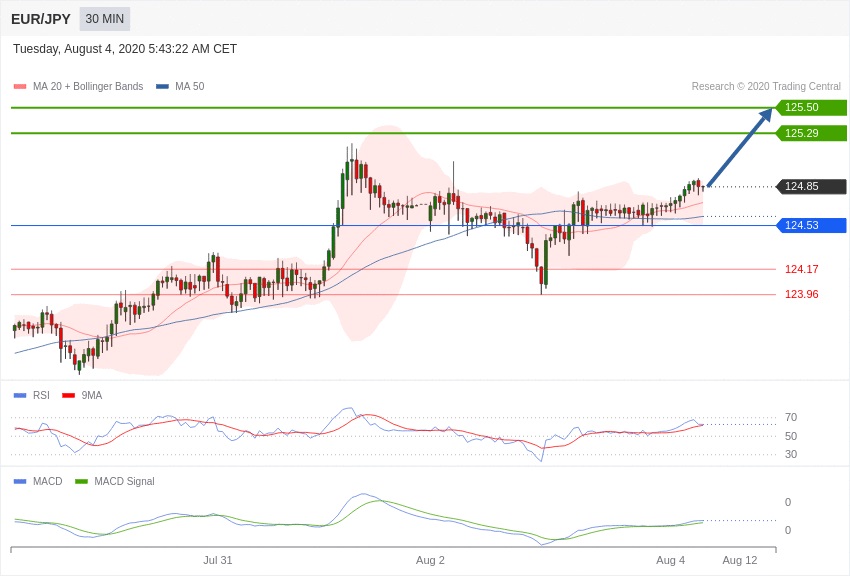Image resolution: width=850 pixels, height=576 pixels.
Task: Click the RSI 70 level label
Action: pos(791,417)
